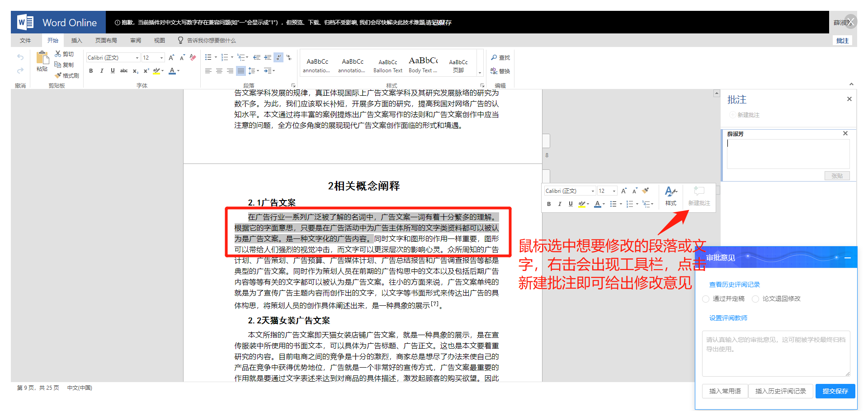Click the yellow text highlight color button in ribbon
The image size is (868, 411).
pyautogui.click(x=156, y=71)
